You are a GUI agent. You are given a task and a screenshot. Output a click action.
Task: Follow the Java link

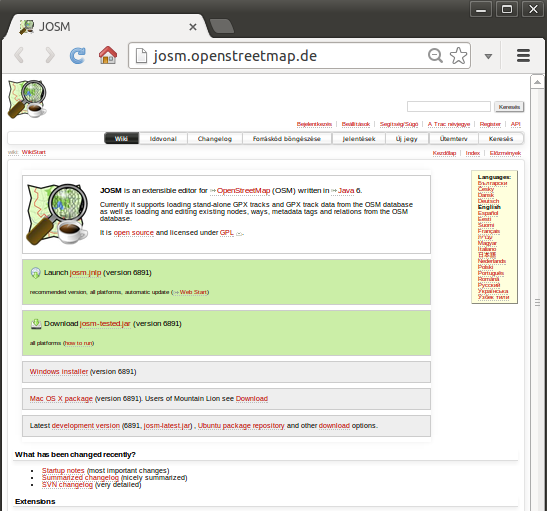346,190
